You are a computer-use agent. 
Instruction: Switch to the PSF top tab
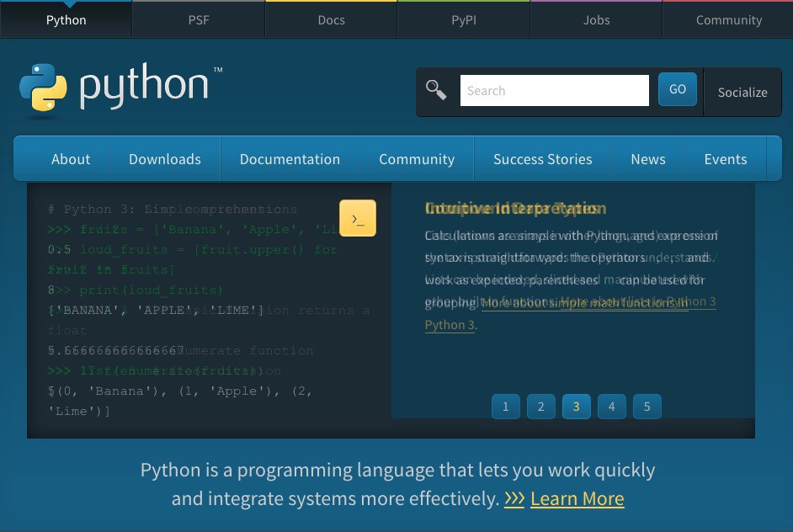point(199,20)
